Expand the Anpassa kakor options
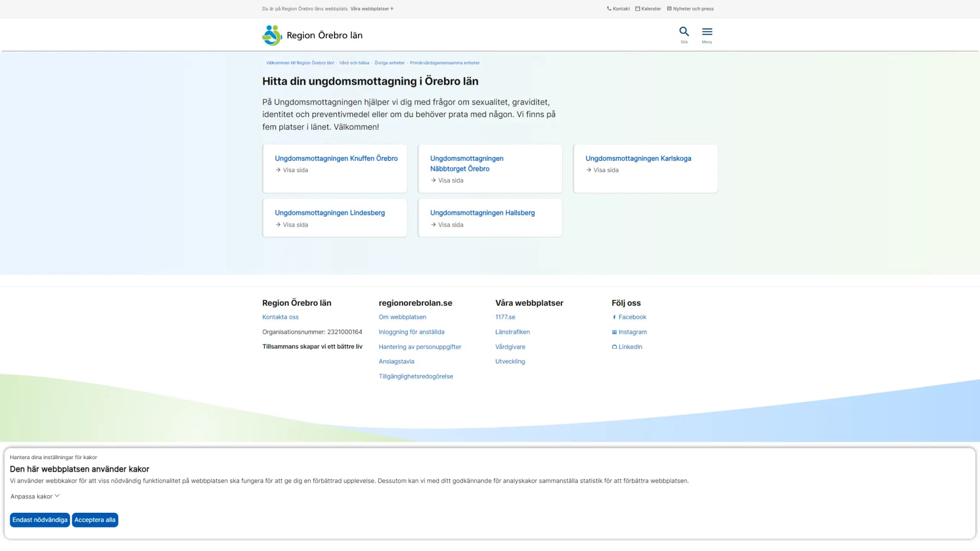 35,496
